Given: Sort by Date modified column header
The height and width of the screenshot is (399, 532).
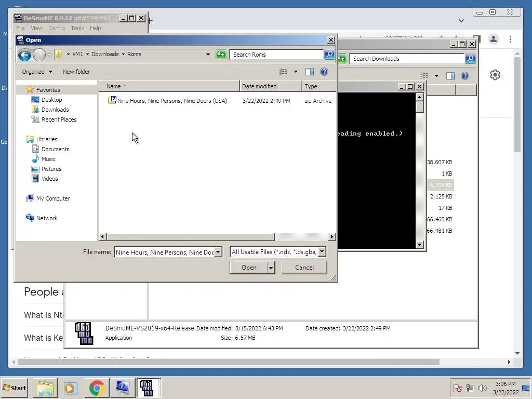Looking at the screenshot, I should click(271, 86).
